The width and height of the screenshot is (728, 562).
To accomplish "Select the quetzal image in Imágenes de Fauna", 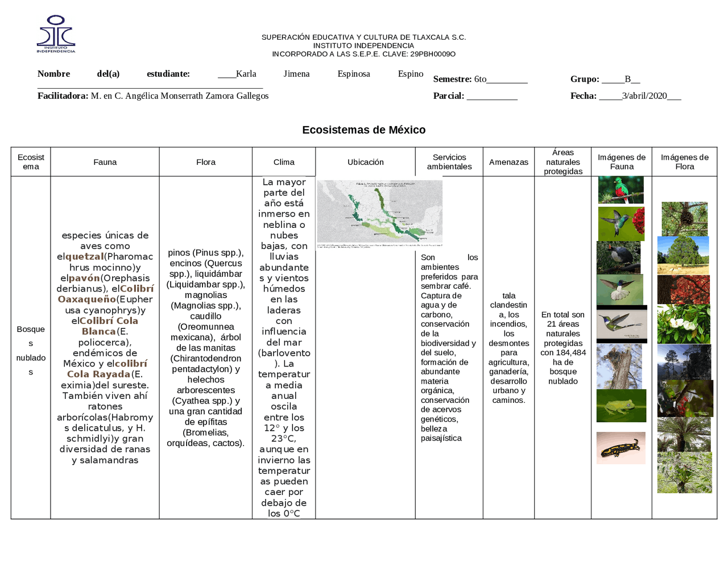I will click(x=621, y=189).
